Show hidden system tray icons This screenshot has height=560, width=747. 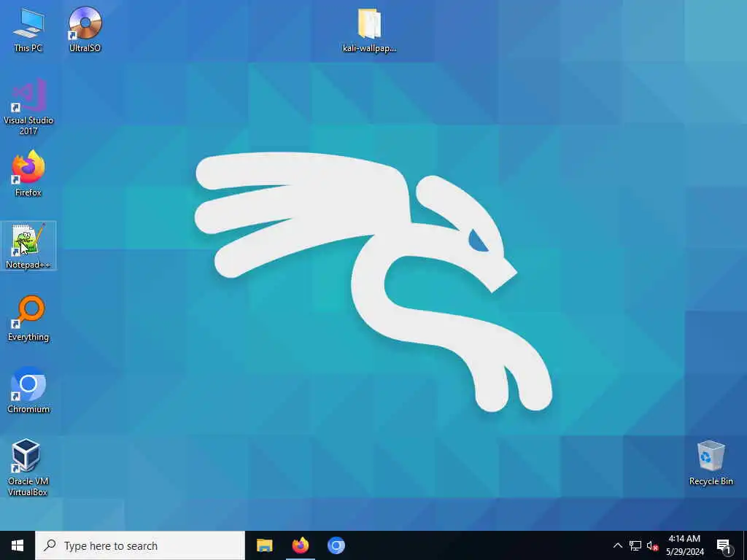pos(617,545)
